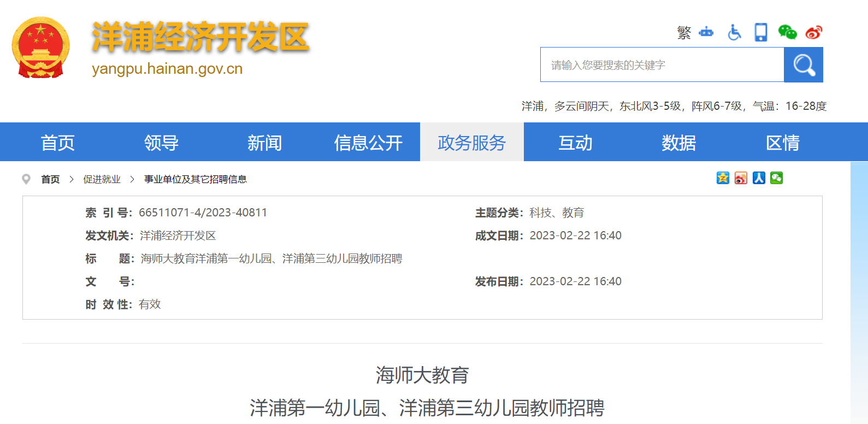Select the 政务服务 tab
Image resolution: width=868 pixels, height=424 pixels.
click(472, 143)
